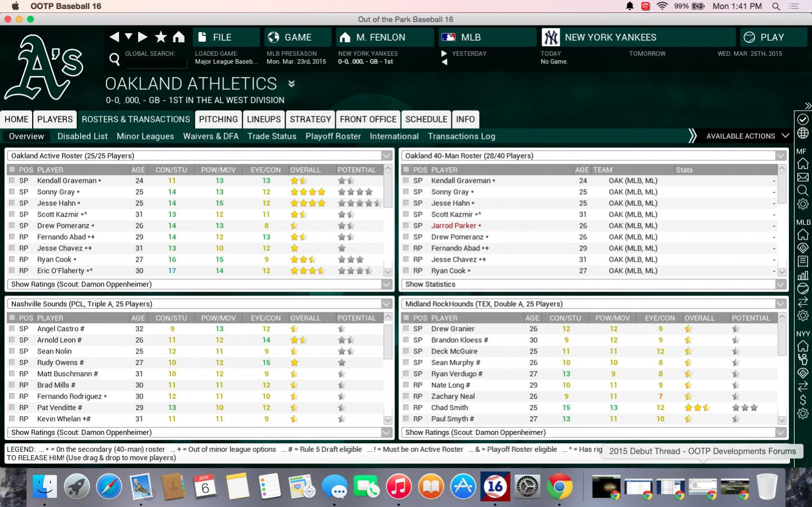Collapse the right sidebar with double chevron
812x507 pixels.
coord(807,106)
